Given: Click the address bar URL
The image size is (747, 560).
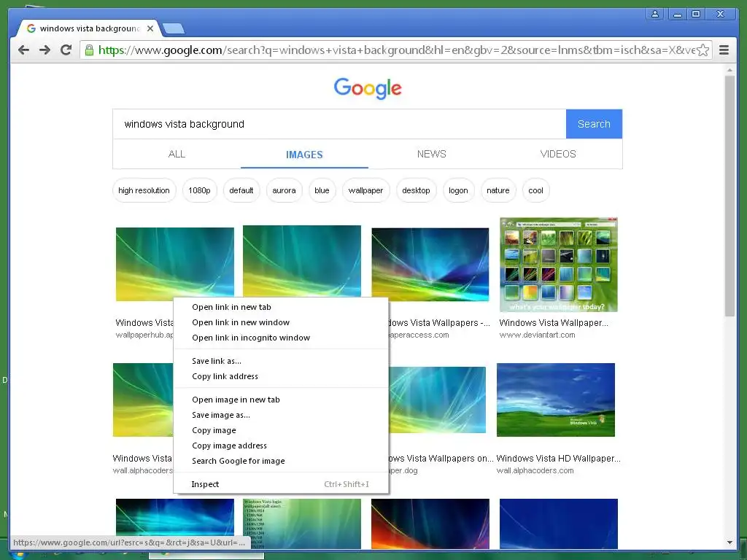Looking at the screenshot, I should tap(396, 50).
